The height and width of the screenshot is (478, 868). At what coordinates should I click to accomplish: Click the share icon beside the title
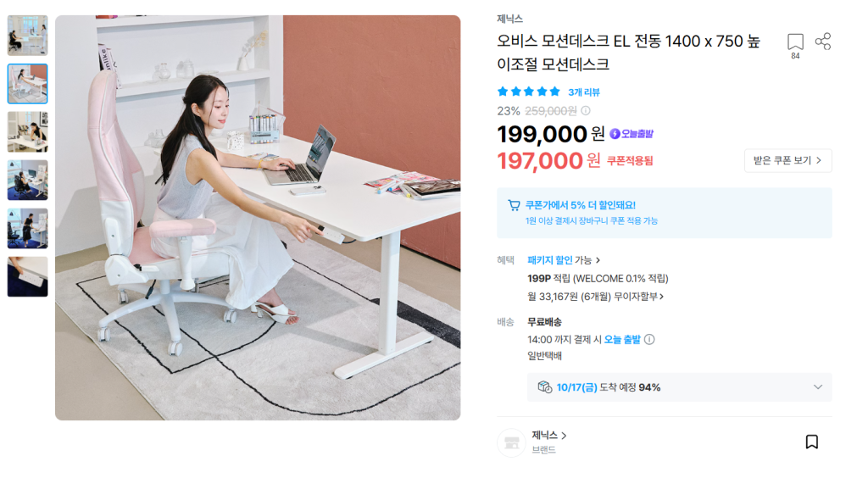coord(822,42)
